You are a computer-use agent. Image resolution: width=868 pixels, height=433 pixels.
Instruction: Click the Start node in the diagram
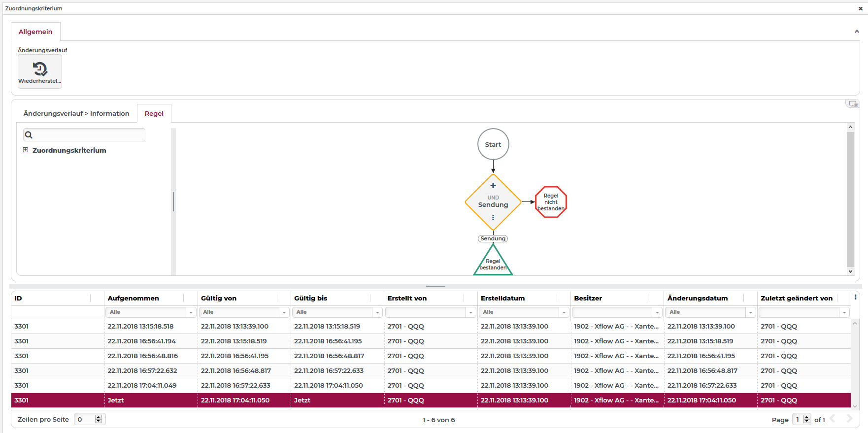tap(493, 144)
